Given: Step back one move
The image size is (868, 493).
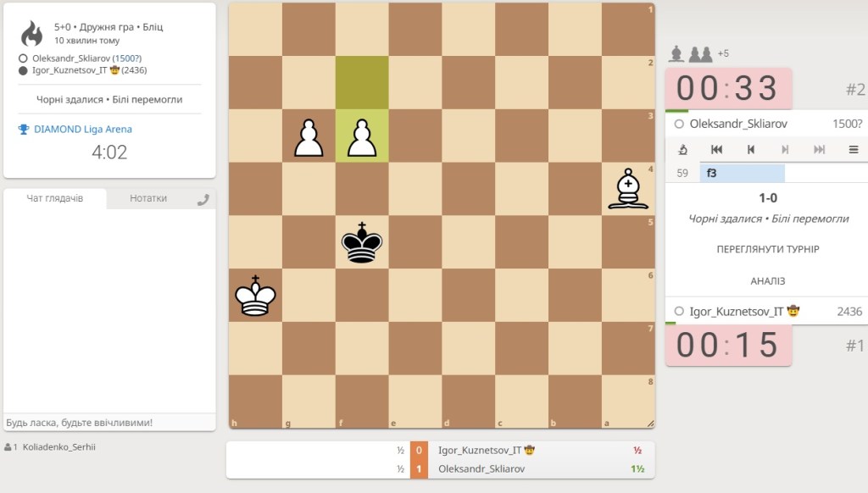Looking at the screenshot, I should 751,149.
